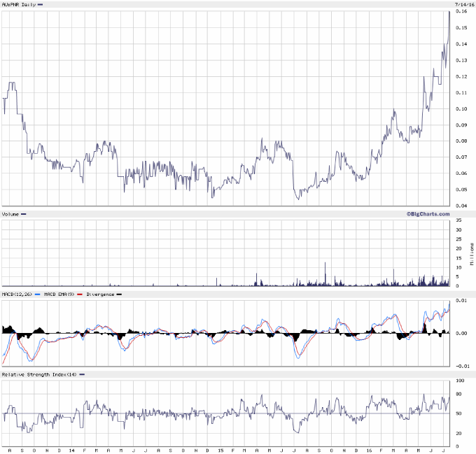
Task: Select the '15' year marker on time axis
Action: point(219,447)
